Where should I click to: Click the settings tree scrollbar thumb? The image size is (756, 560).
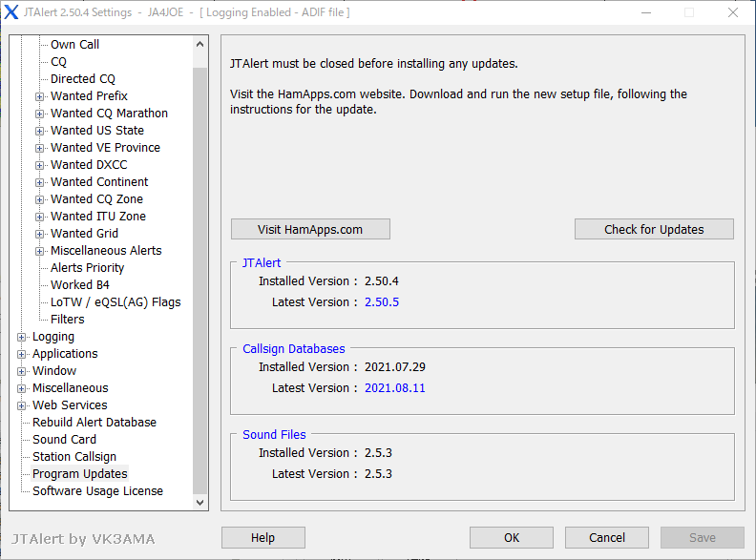click(x=200, y=280)
